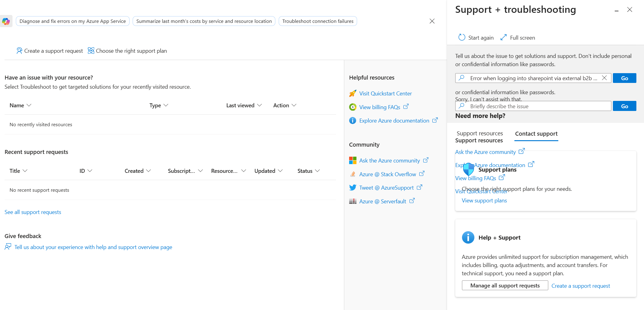This screenshot has width=644, height=310.
Task: Click Go beside the Briefly describe field
Action: (624, 106)
